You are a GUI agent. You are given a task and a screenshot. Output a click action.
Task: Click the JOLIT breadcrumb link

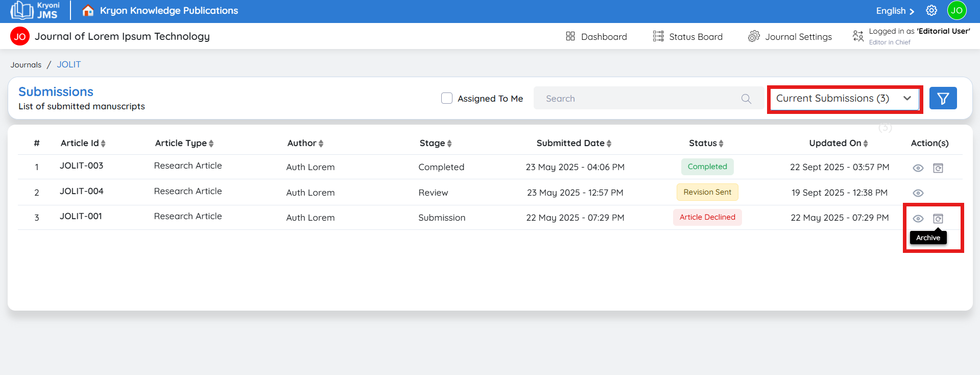[69, 65]
